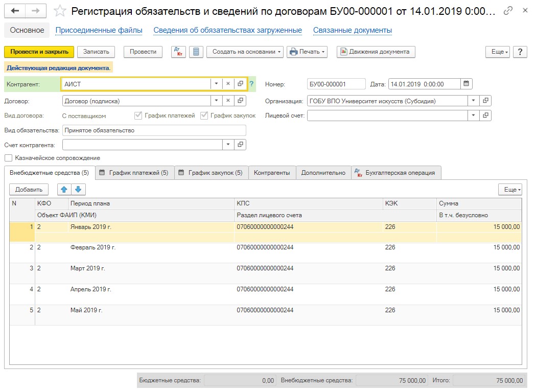Screen dimensions: 536x392
Task: Expand the Создать на основании dropdown
Action: (247, 52)
